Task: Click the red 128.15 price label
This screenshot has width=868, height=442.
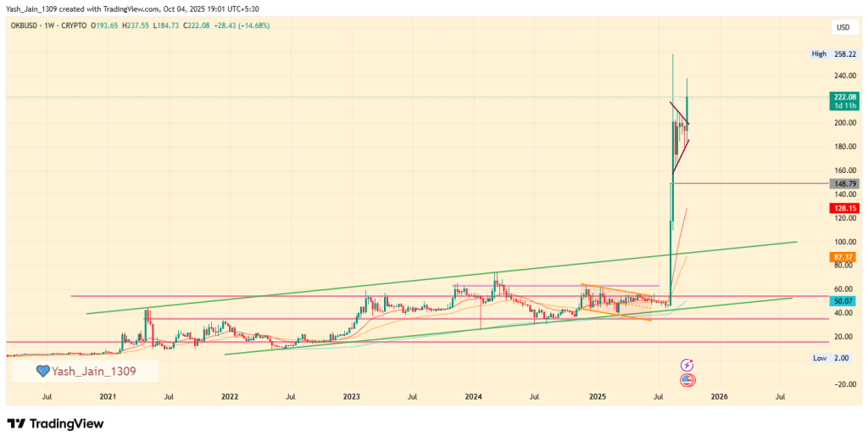Action: click(843, 208)
